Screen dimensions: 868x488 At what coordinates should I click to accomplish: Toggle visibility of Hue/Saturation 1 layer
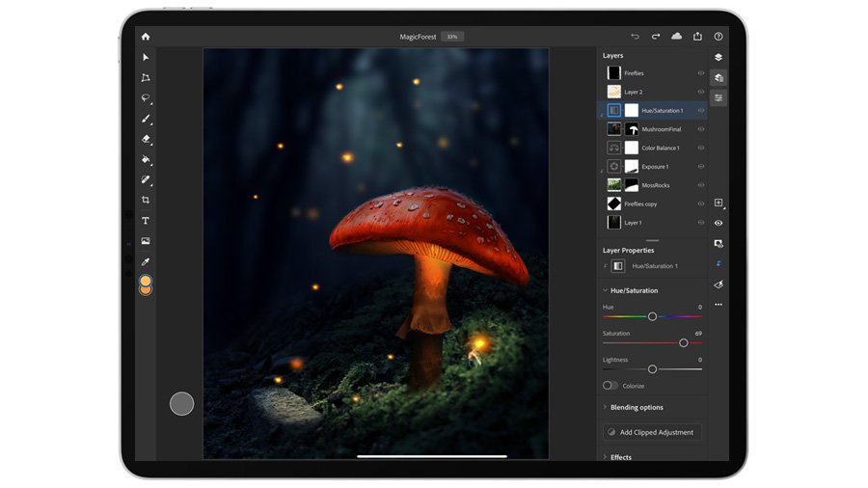[x=701, y=111]
